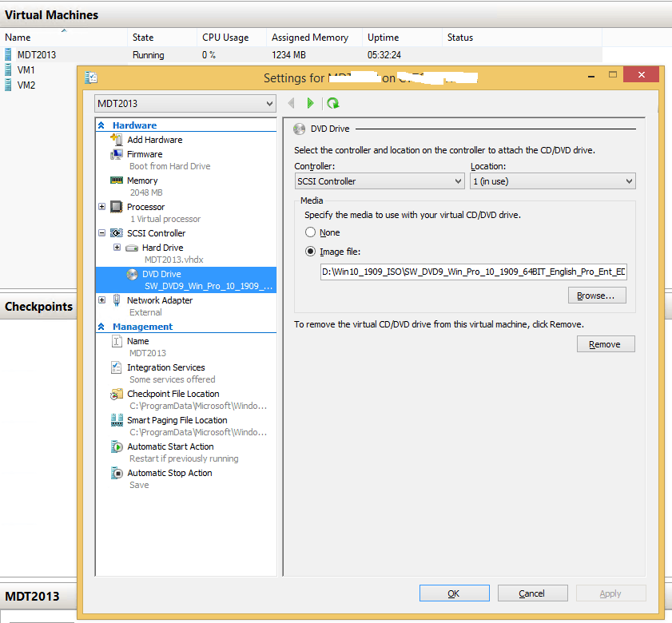
Task: Click the Integration Services icon
Action: (x=116, y=367)
